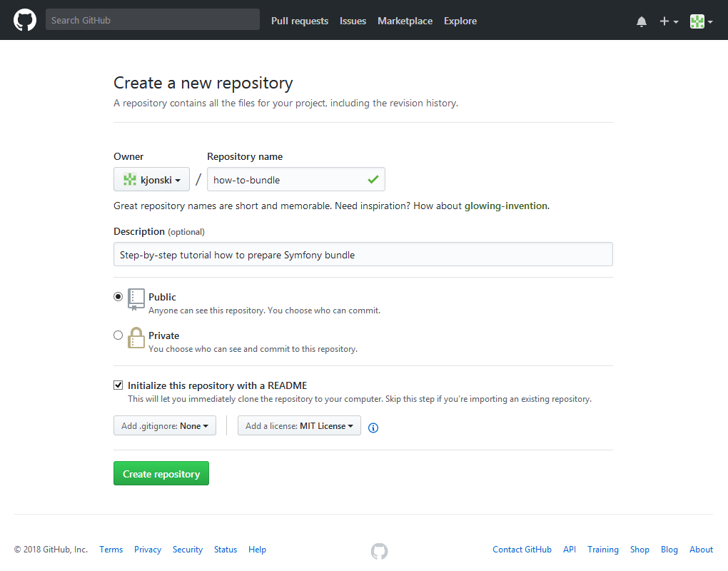Viewport: 728px width, 571px height.
Task: Open the Status footer link
Action: (225, 550)
